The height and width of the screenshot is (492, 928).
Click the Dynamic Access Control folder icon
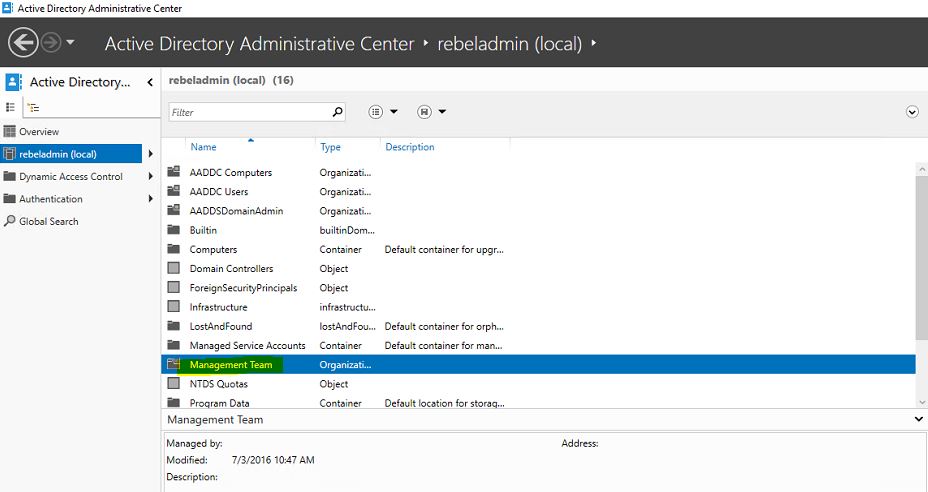(9, 176)
